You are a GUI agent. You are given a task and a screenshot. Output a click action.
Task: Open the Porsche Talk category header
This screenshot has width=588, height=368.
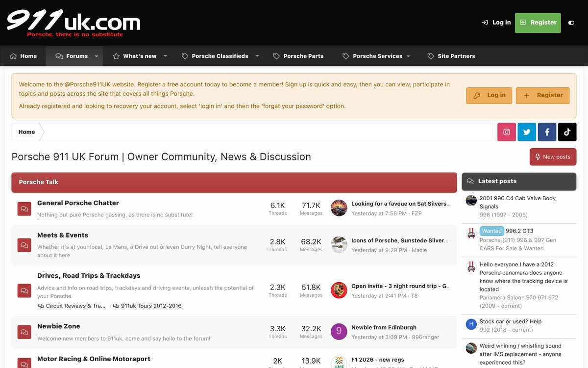[38, 182]
